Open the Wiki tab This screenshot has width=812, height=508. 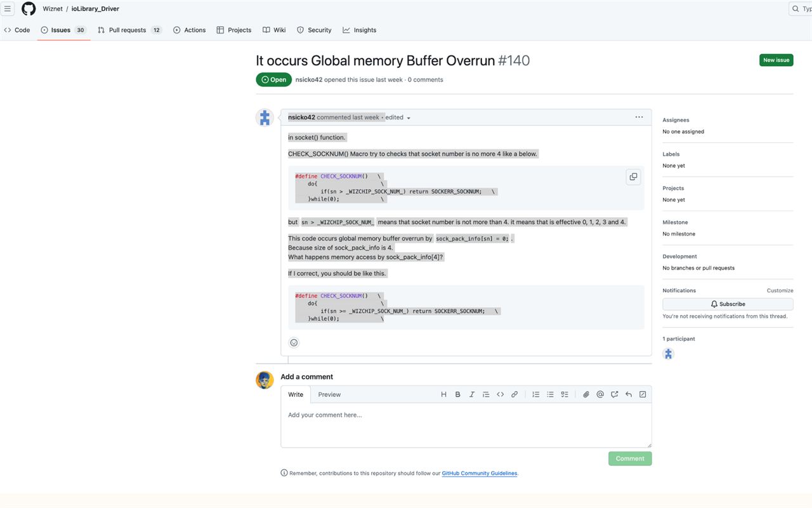click(274, 30)
